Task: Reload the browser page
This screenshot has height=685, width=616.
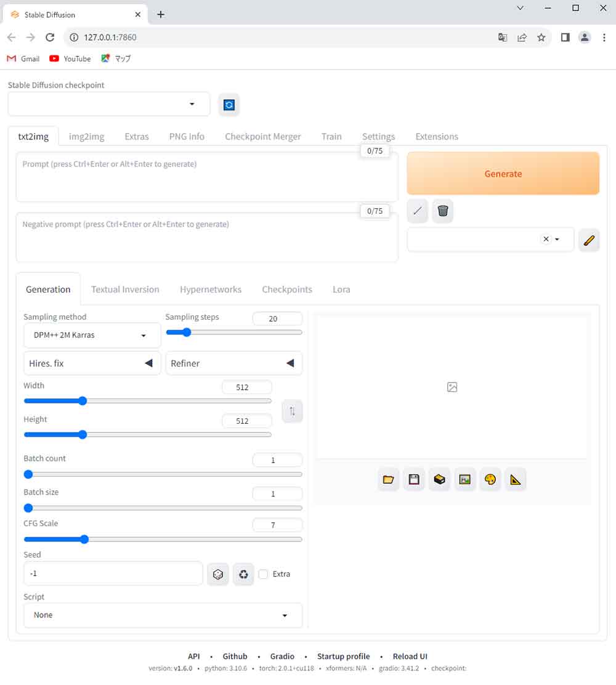Action: 51,38
